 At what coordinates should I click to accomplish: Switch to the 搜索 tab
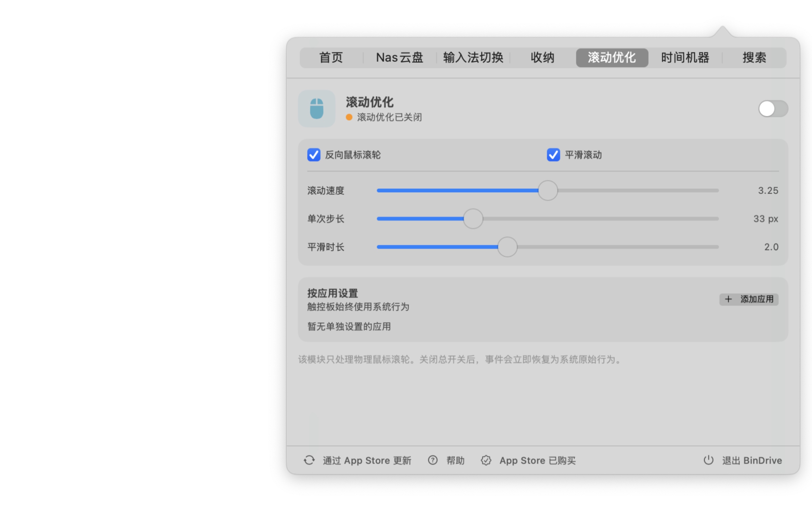point(754,58)
